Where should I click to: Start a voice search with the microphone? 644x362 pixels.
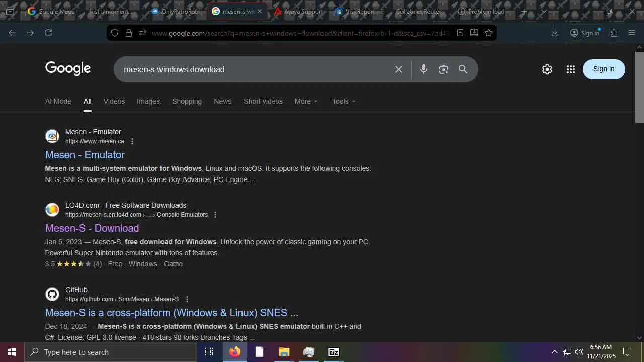[424, 69]
